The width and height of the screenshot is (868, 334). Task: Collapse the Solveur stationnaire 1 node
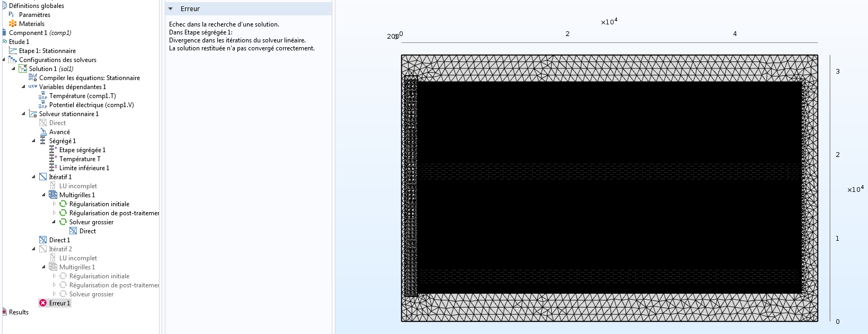[23, 114]
